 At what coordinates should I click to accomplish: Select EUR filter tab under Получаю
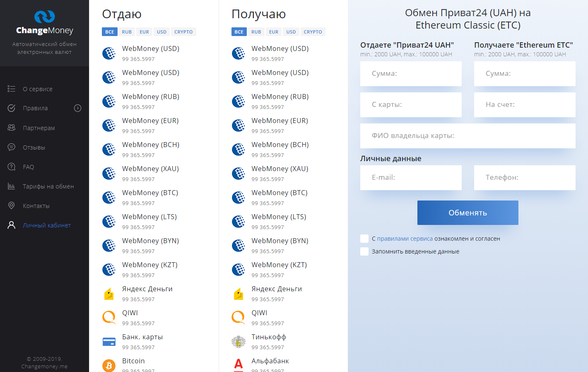point(274,32)
